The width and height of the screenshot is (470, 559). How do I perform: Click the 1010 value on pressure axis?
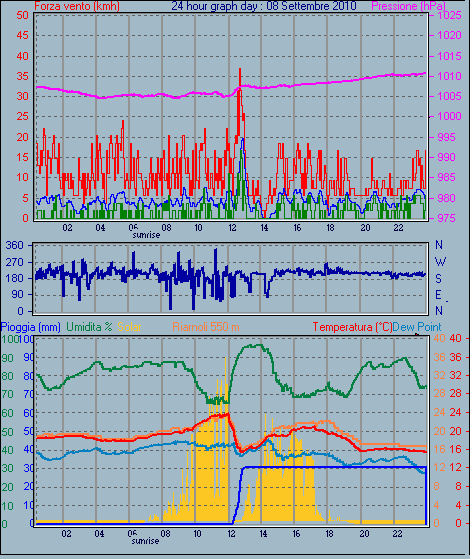pos(450,76)
